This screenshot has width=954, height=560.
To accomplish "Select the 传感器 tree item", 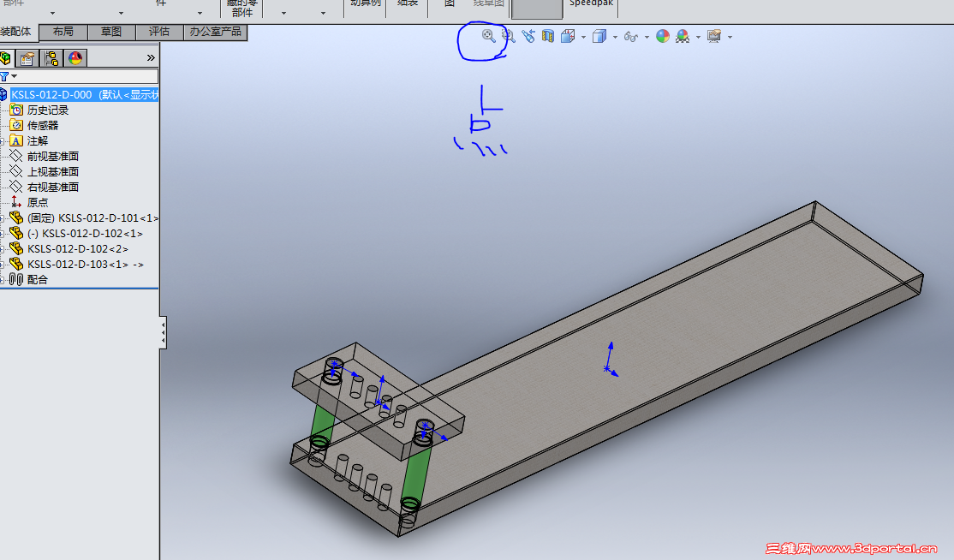I will (x=43, y=125).
